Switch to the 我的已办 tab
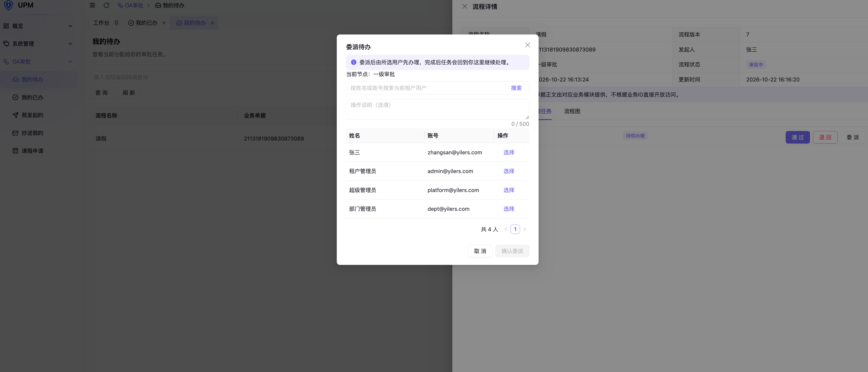 [147, 23]
